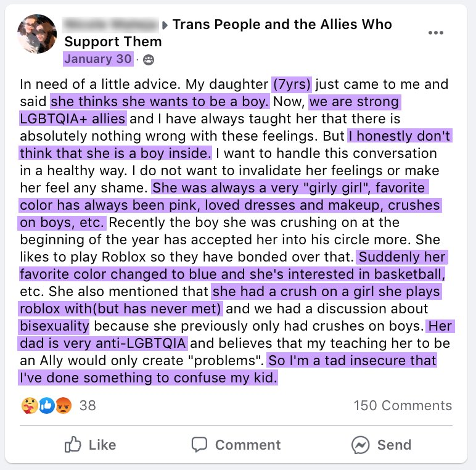
Task: Click the small arrow before the group name
Action: point(165,25)
